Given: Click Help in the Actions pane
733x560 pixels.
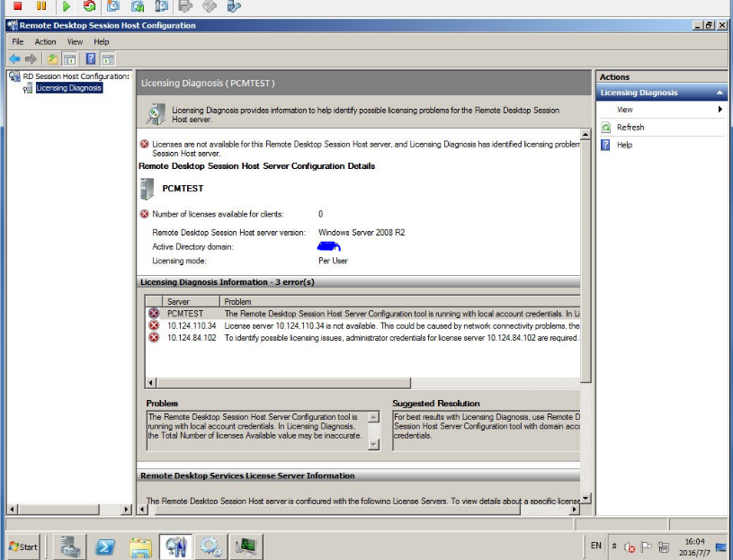Looking at the screenshot, I should [624, 145].
